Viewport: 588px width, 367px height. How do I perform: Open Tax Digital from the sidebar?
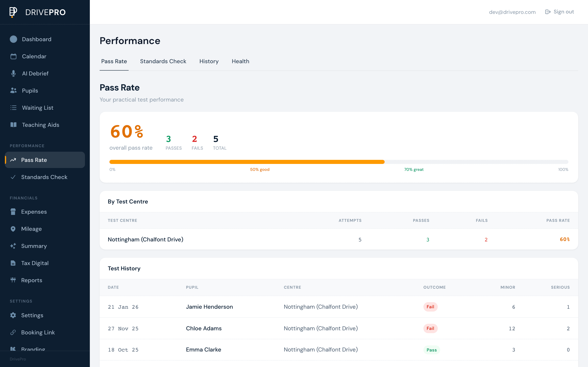[35, 263]
